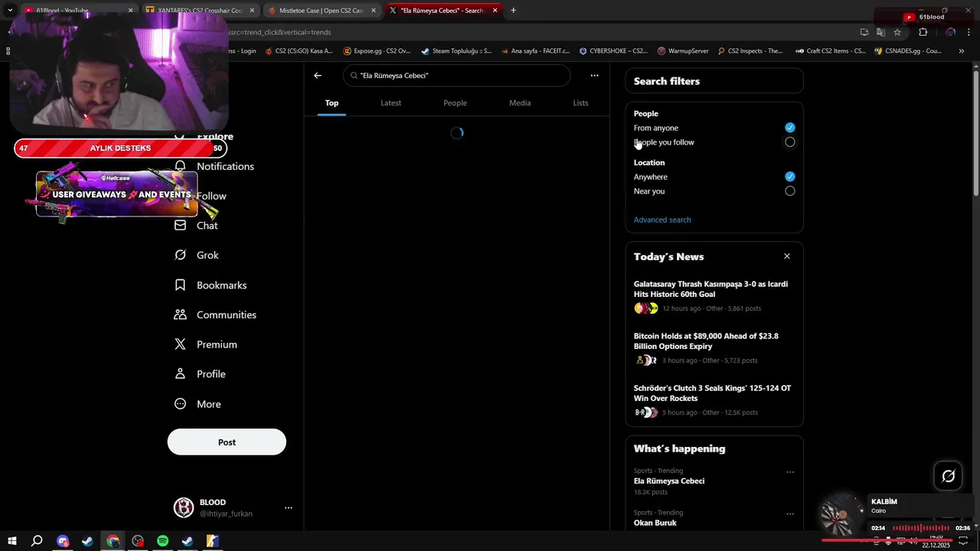The image size is (980, 551).
Task: Close the Ela Rümeysa Cebeci browser tab
Action: (495, 11)
